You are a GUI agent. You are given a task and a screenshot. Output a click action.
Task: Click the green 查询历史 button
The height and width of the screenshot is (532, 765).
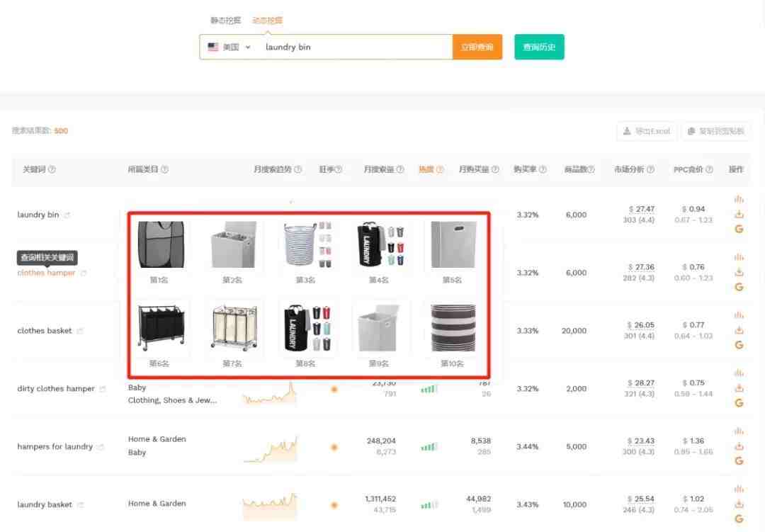tap(539, 47)
